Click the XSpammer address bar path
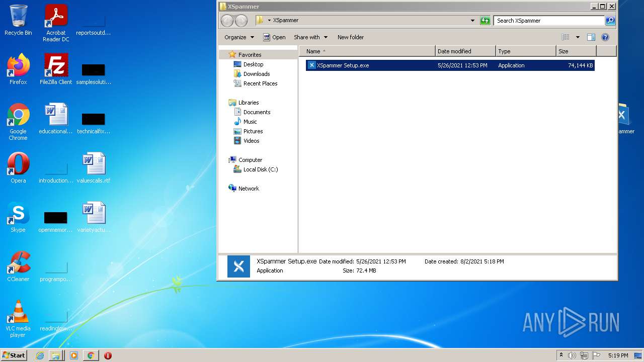 pyautogui.click(x=286, y=21)
